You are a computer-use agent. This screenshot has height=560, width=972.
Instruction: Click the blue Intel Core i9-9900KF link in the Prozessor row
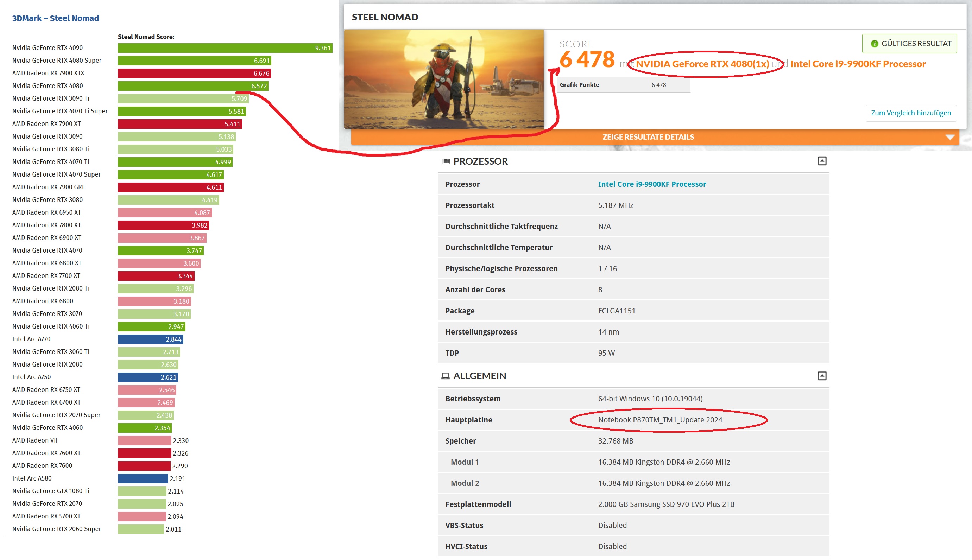click(651, 184)
